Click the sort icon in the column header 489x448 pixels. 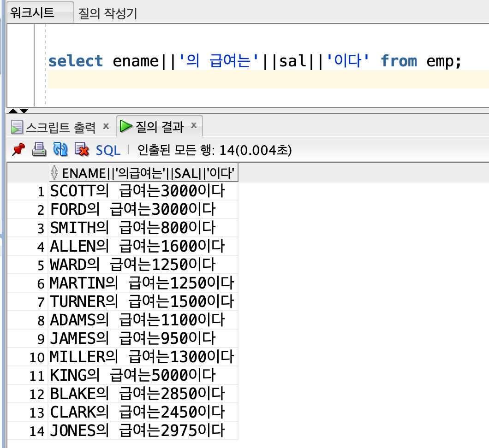point(54,172)
